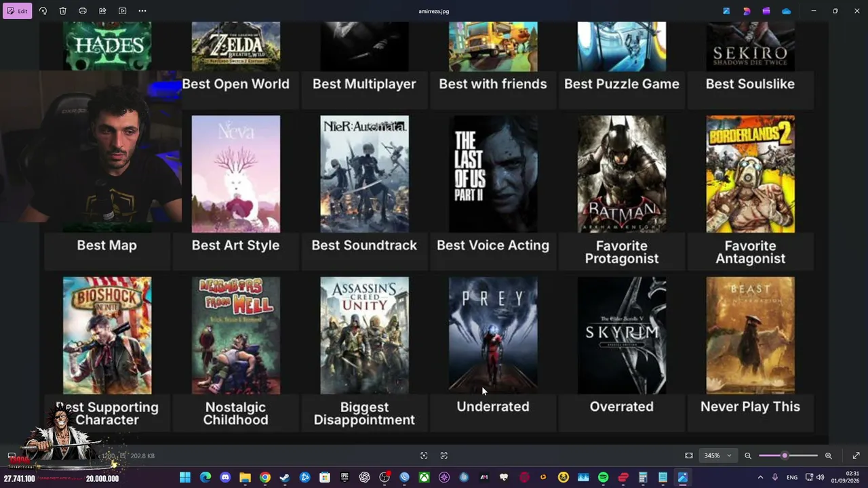Share the photo with the share icon

pyautogui.click(x=102, y=11)
